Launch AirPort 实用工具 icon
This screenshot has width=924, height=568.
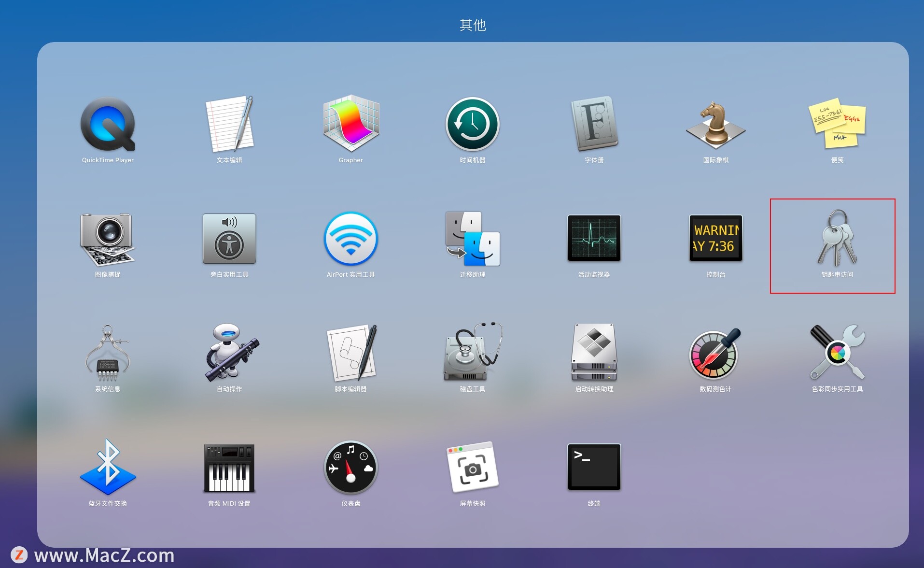pos(351,239)
